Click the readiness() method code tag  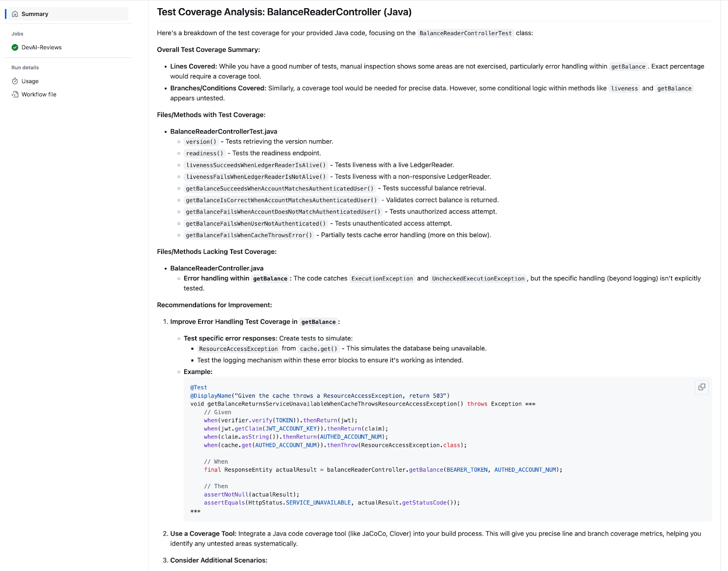click(x=205, y=153)
